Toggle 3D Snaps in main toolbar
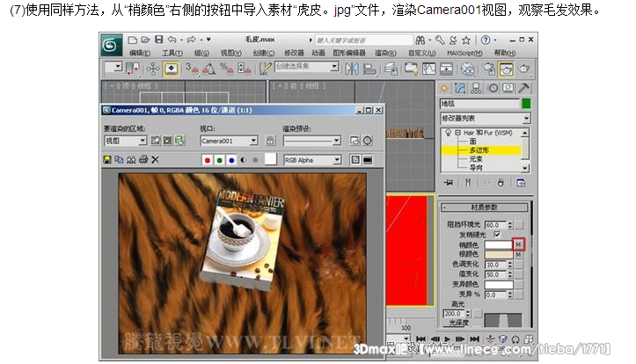This screenshot has width=636, height=364. pos(192,69)
